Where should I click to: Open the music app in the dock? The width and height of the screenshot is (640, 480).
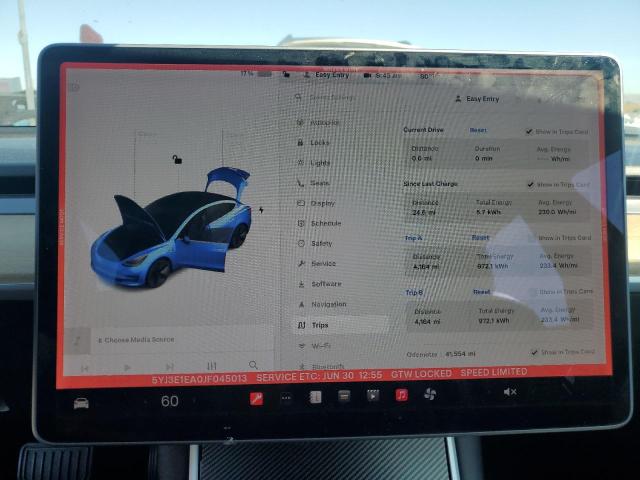tap(401, 395)
